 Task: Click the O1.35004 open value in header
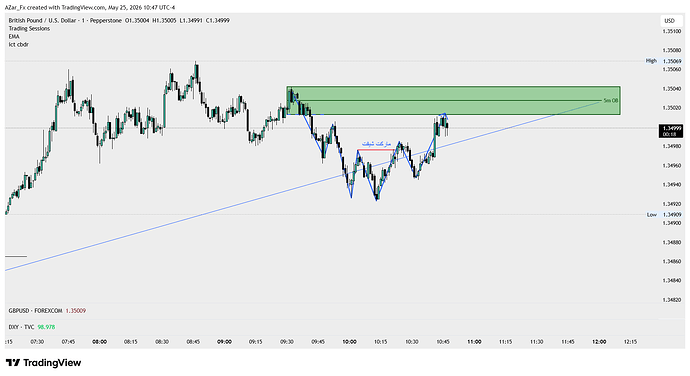(x=137, y=21)
